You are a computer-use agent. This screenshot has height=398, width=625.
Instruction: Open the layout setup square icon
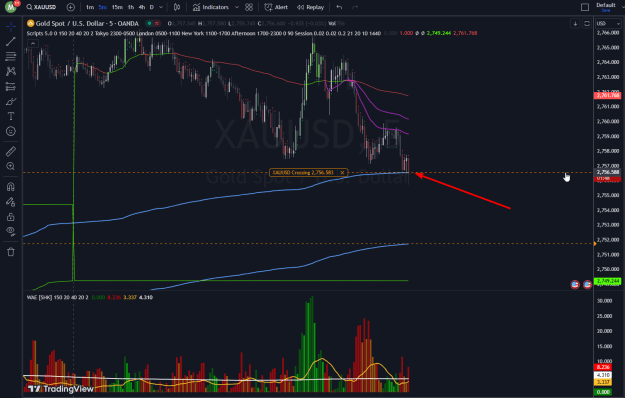point(585,7)
